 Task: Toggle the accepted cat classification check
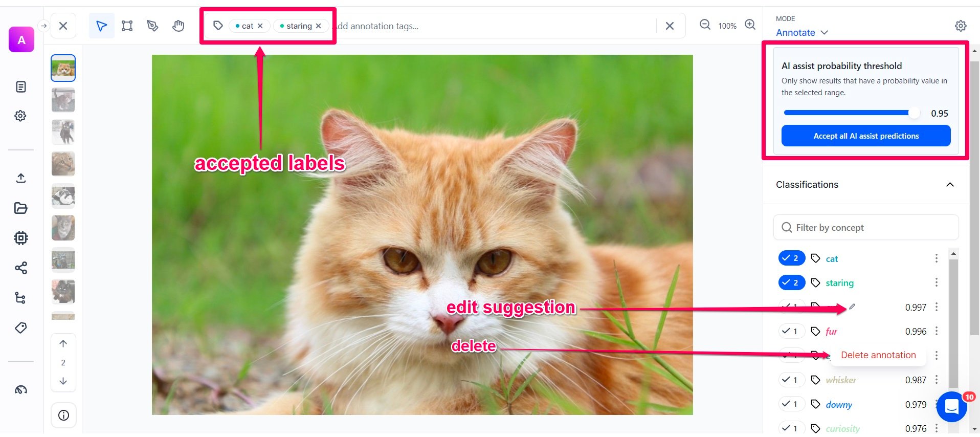coord(791,258)
